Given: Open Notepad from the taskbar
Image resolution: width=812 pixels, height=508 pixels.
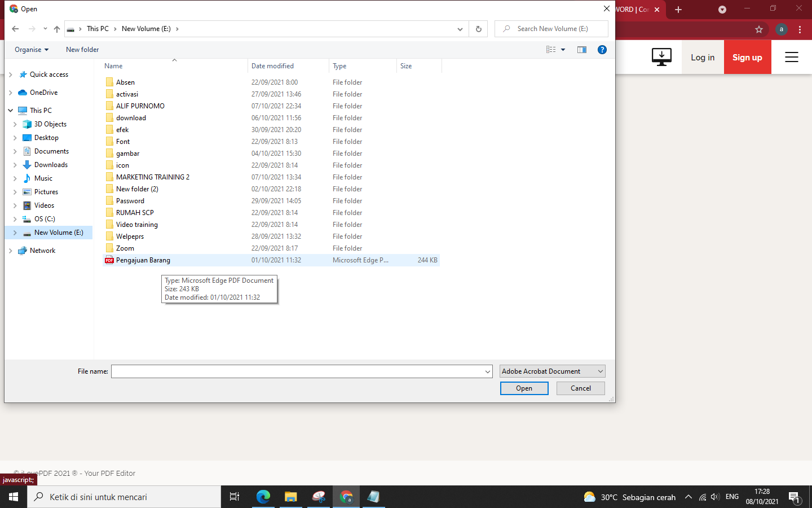Looking at the screenshot, I should [x=373, y=497].
